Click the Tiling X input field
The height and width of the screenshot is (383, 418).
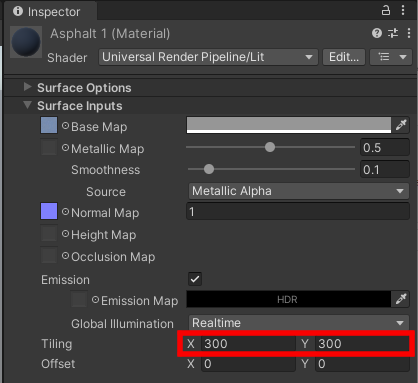point(248,344)
